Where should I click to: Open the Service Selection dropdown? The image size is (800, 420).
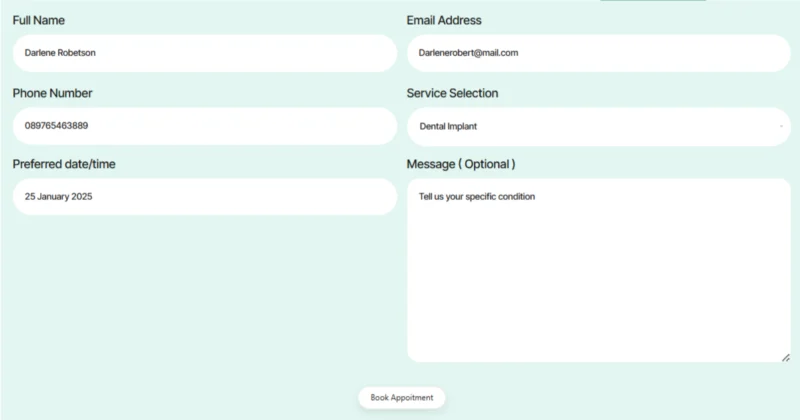(x=598, y=127)
